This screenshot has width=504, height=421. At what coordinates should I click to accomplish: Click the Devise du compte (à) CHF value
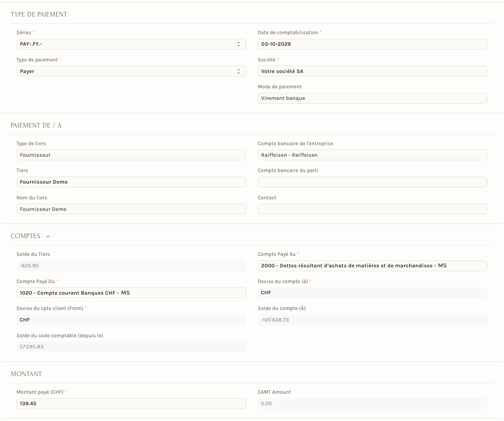tap(372, 293)
